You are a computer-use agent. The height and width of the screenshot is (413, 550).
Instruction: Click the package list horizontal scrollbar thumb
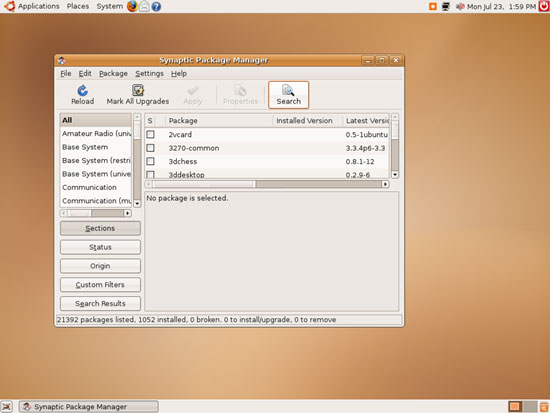204,184
